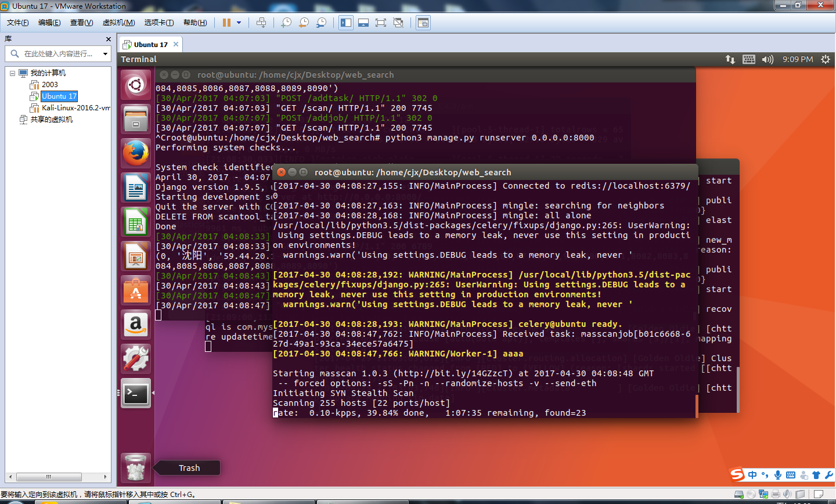Start Sogou voice input microphone
836x504 pixels.
(x=778, y=475)
